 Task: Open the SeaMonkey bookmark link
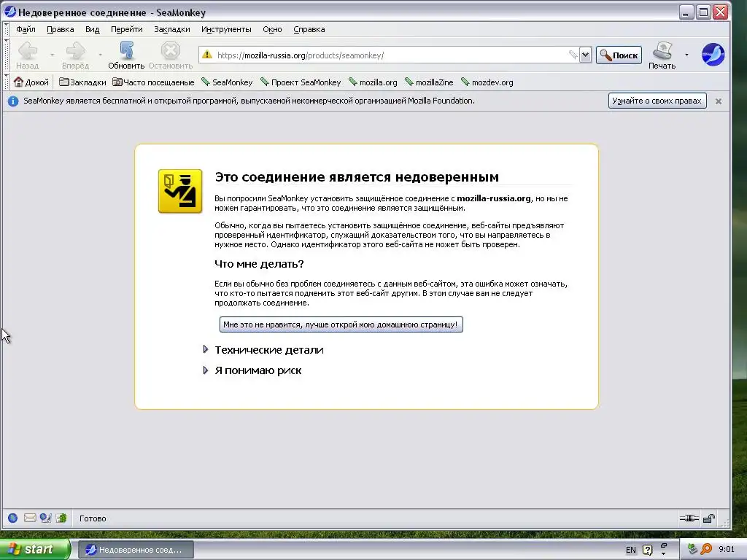228,82
